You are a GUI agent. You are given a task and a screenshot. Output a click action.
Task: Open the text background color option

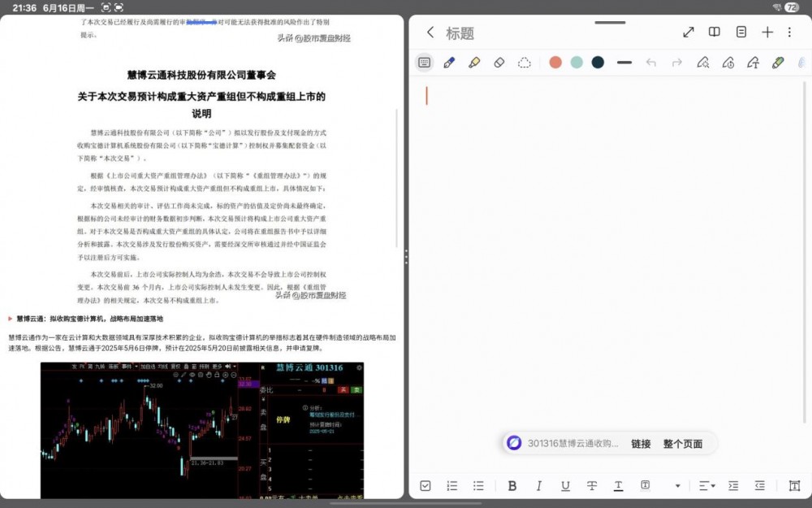click(x=646, y=485)
